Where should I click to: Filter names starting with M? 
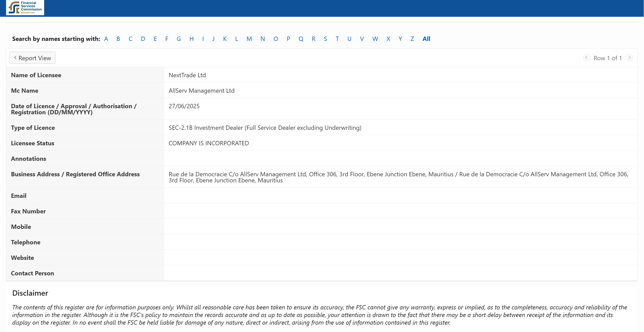click(249, 39)
